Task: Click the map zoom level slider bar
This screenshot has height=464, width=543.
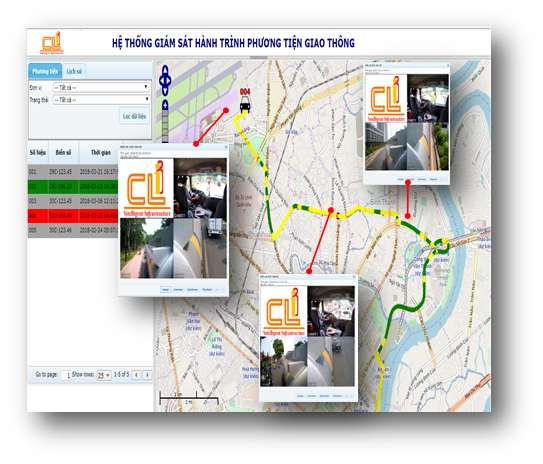Action: point(165,126)
